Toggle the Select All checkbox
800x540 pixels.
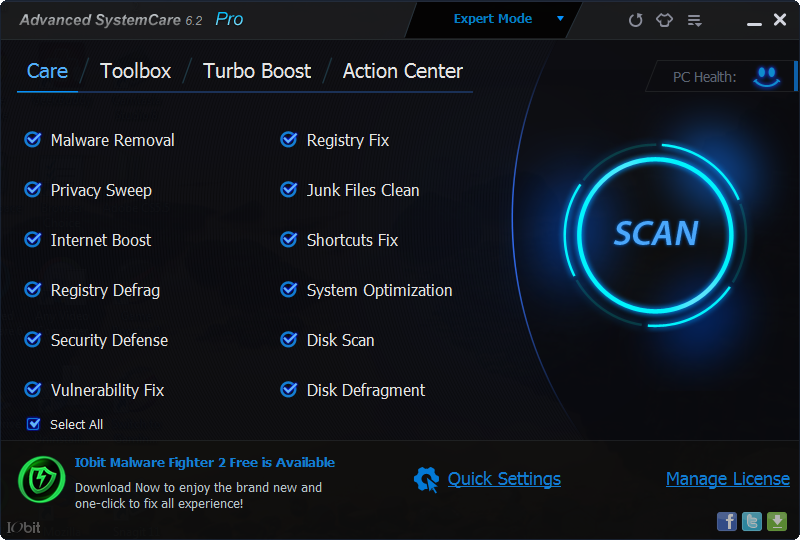point(34,424)
